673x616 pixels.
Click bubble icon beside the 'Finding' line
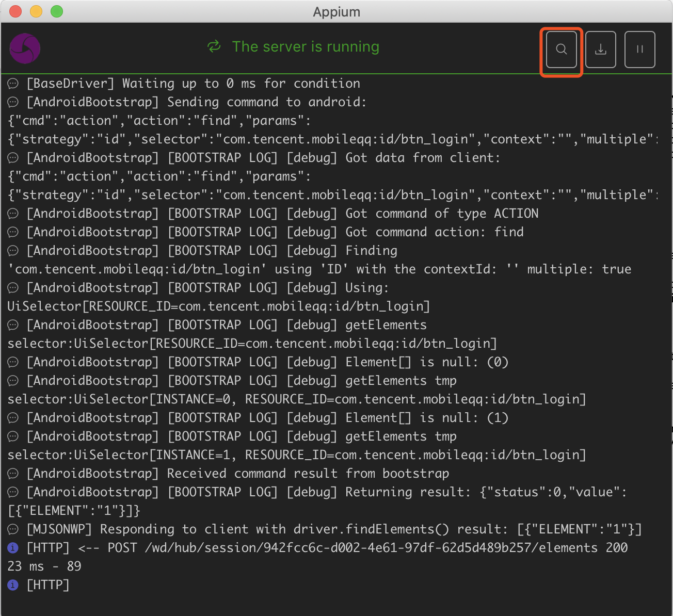click(x=13, y=251)
